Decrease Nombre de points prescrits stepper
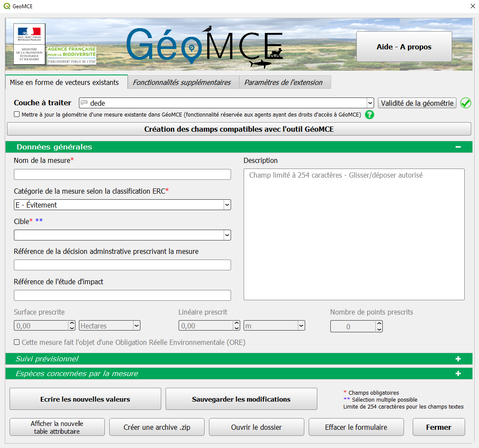The width and height of the screenshot is (479, 448). point(379,329)
